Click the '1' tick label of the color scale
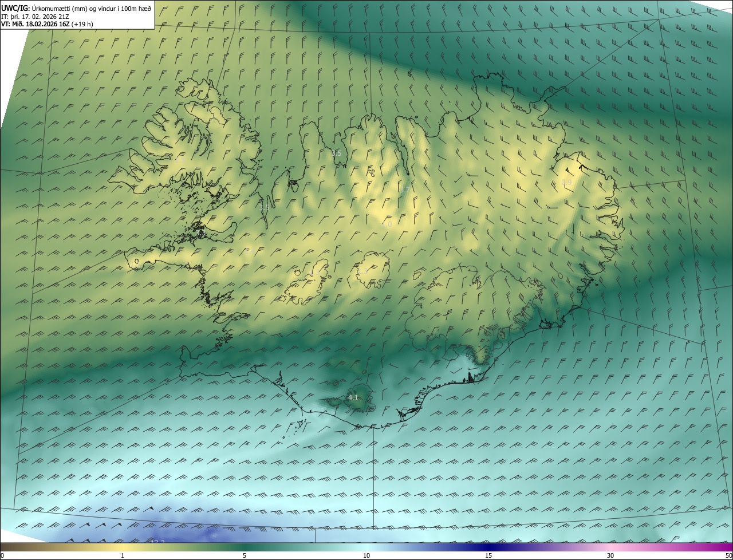 pyautogui.click(x=123, y=555)
